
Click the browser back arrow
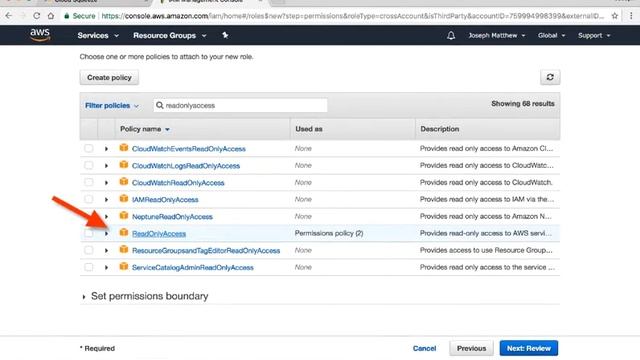[9, 16]
